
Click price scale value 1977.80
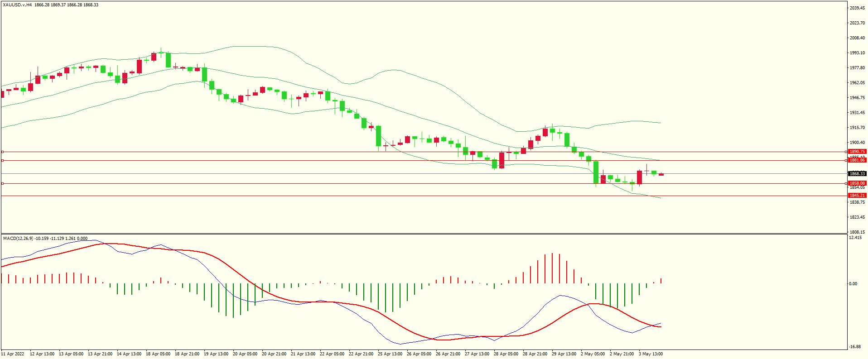pos(857,68)
